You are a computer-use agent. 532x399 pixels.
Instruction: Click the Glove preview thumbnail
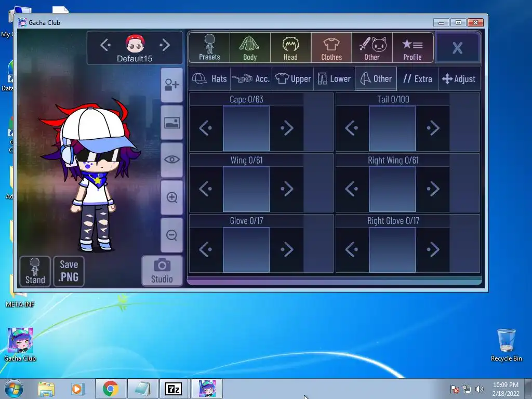(x=246, y=250)
